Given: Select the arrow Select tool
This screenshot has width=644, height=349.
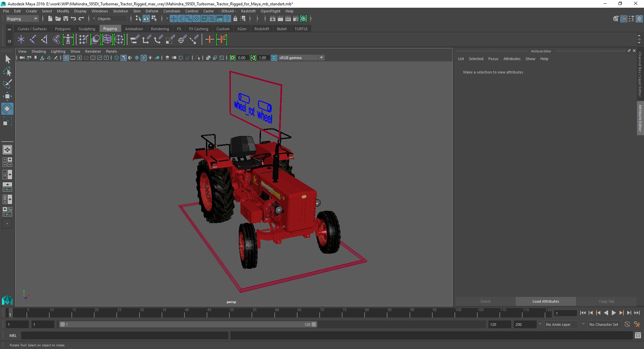Looking at the screenshot, I should click(7, 59).
